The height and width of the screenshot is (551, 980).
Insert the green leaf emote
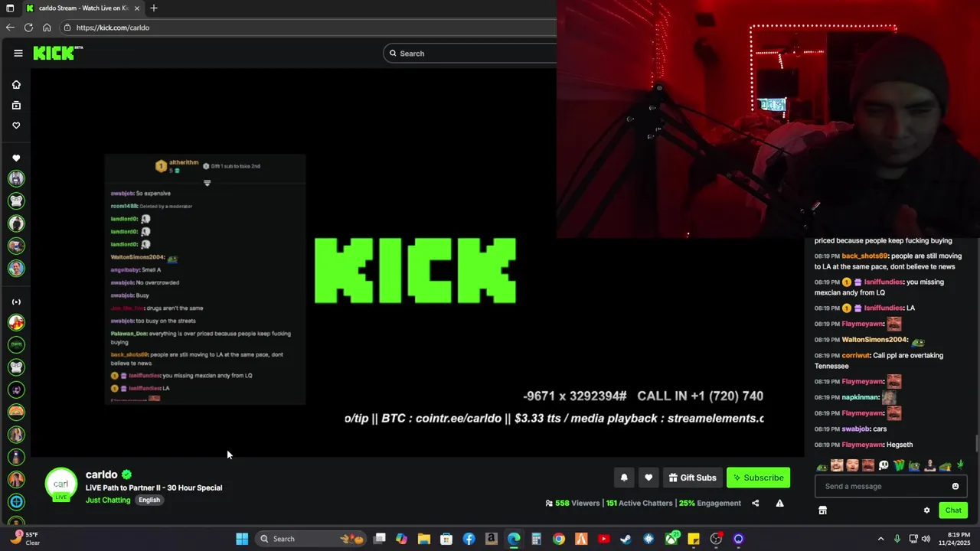pyautogui.click(x=960, y=465)
